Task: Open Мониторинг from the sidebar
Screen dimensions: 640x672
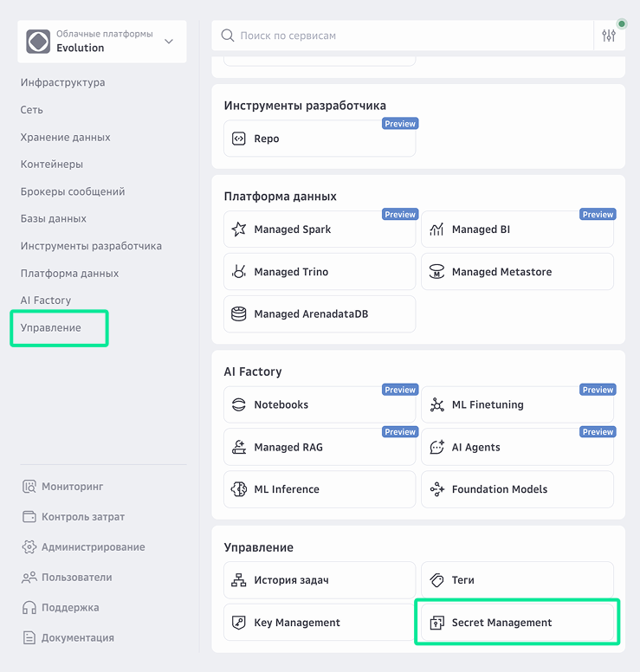Action: [x=72, y=487]
